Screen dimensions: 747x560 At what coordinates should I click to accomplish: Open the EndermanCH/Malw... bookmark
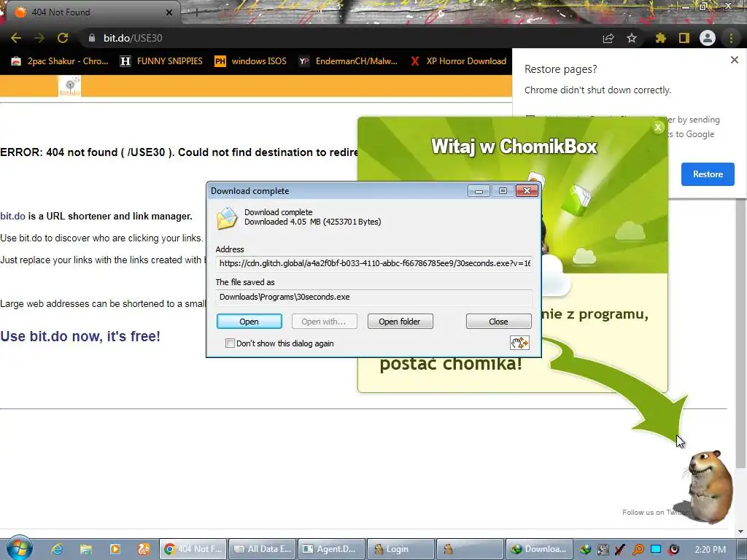click(348, 61)
